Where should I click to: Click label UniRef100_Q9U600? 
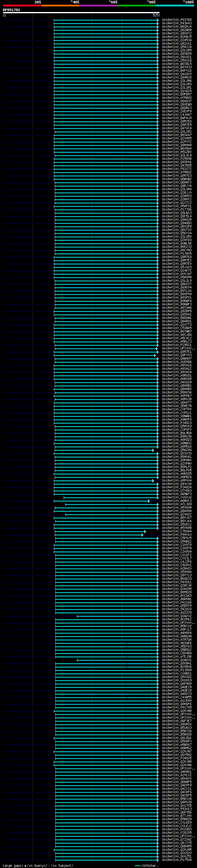click(176, 779)
